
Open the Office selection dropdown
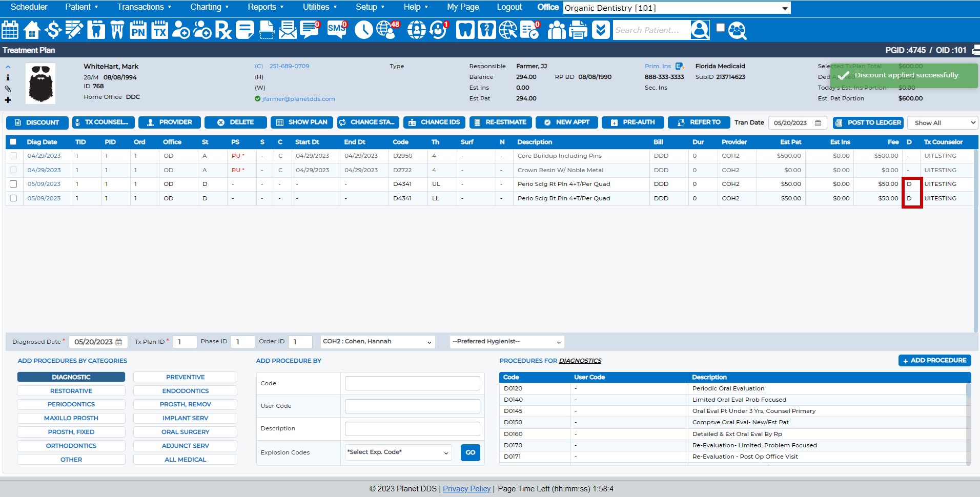(x=677, y=8)
